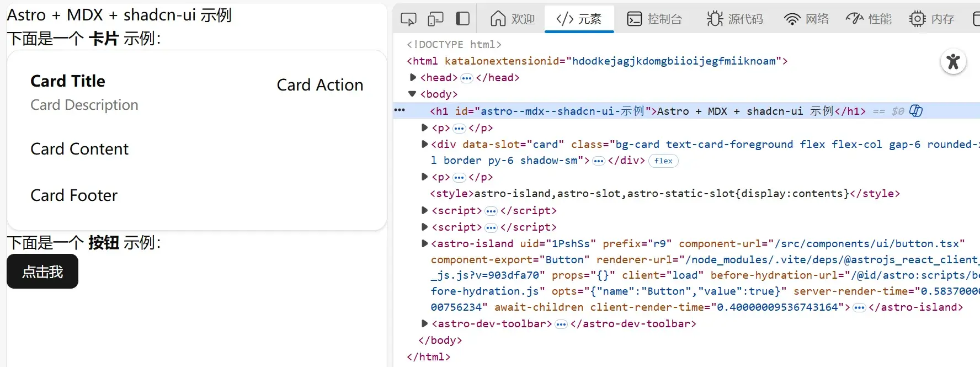Click the Card Content text
The image size is (980, 367).
click(79, 149)
